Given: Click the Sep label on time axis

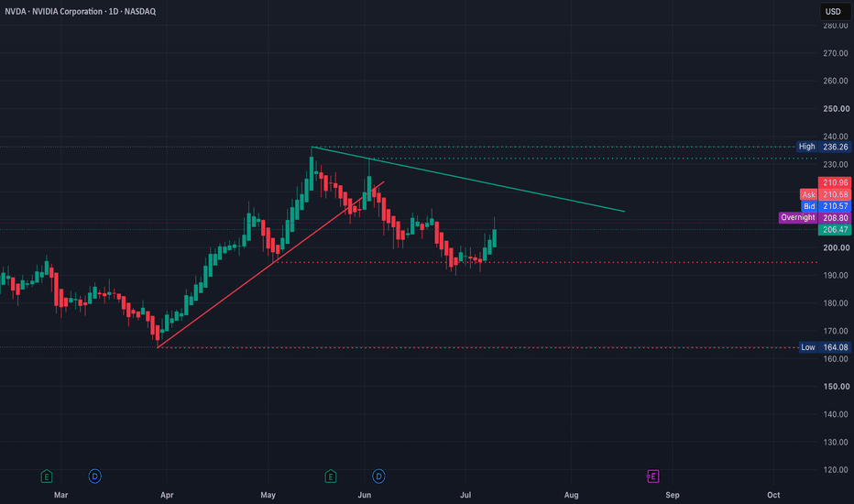Looking at the screenshot, I should [x=673, y=495].
